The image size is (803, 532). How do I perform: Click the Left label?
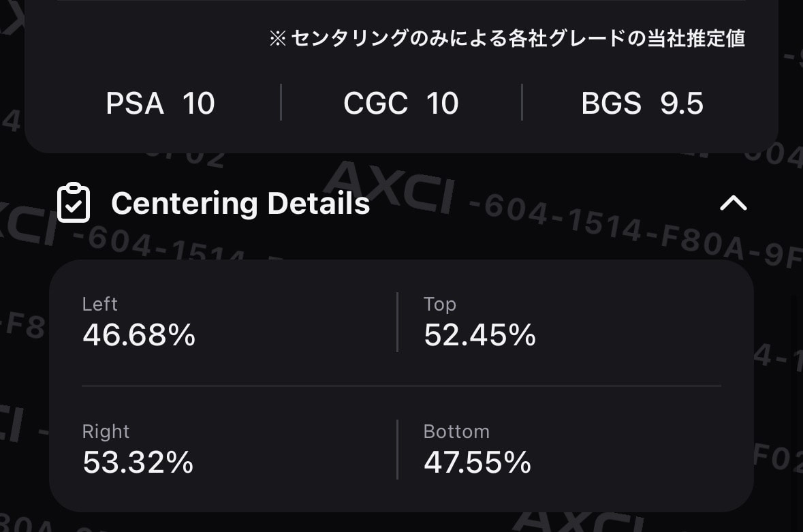[100, 304]
